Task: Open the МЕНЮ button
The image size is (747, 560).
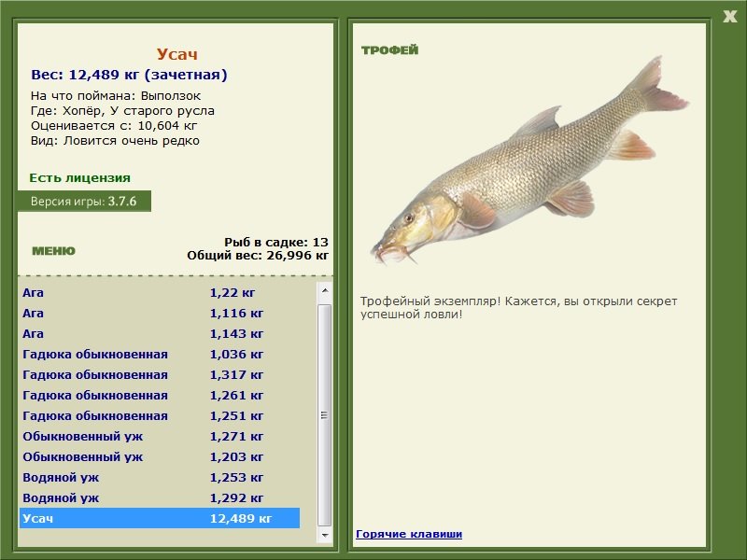Action: click(53, 251)
